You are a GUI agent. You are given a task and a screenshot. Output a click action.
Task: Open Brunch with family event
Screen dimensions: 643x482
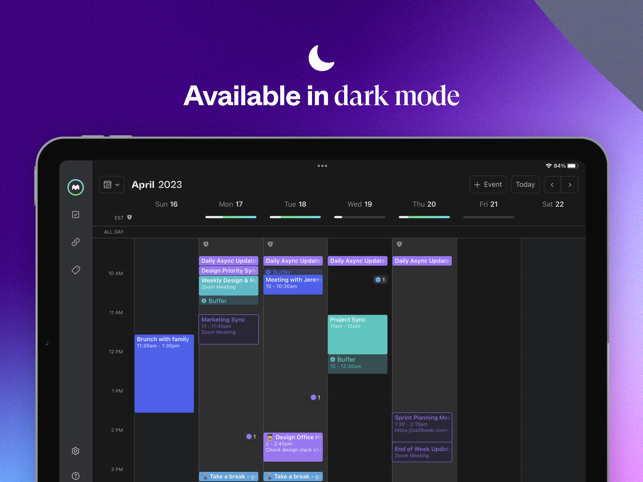tap(164, 374)
